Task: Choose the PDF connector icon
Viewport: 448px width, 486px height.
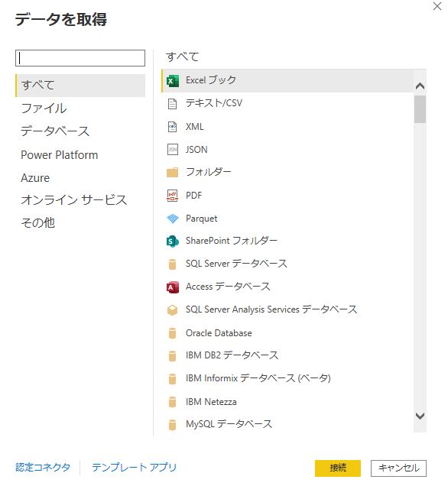Action: tap(172, 196)
